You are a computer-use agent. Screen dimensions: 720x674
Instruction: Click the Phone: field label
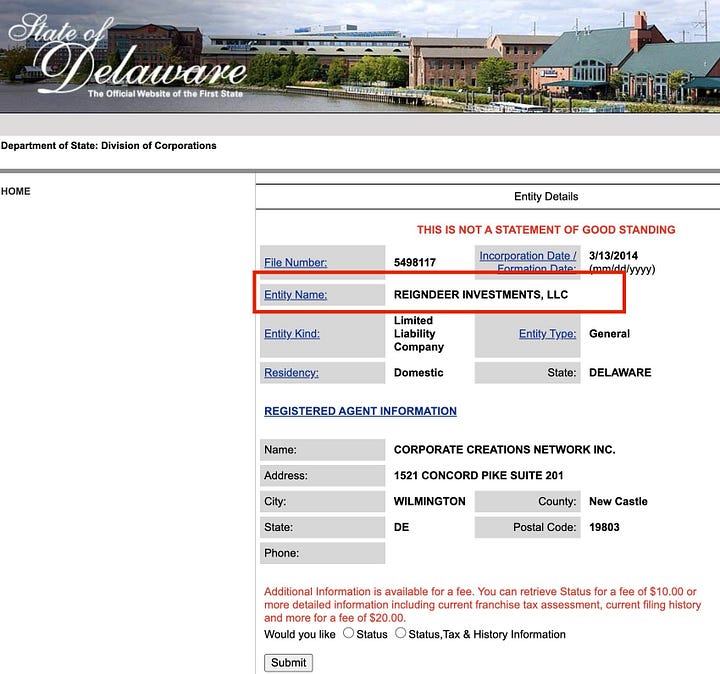tap(281, 553)
